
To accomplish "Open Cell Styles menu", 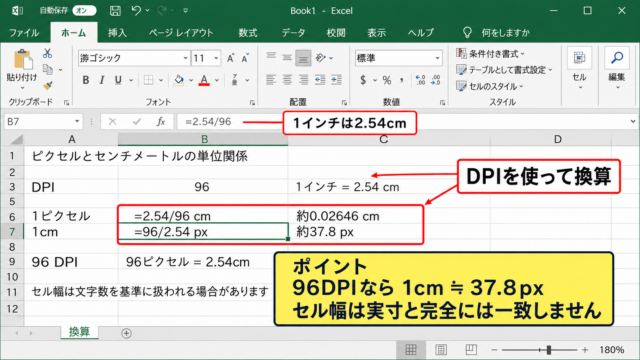I will click(x=490, y=86).
